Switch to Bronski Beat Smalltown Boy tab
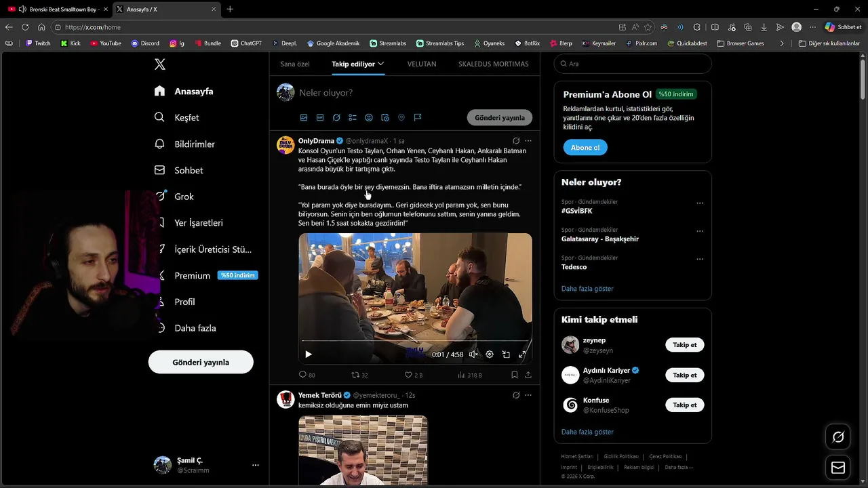 (58, 9)
